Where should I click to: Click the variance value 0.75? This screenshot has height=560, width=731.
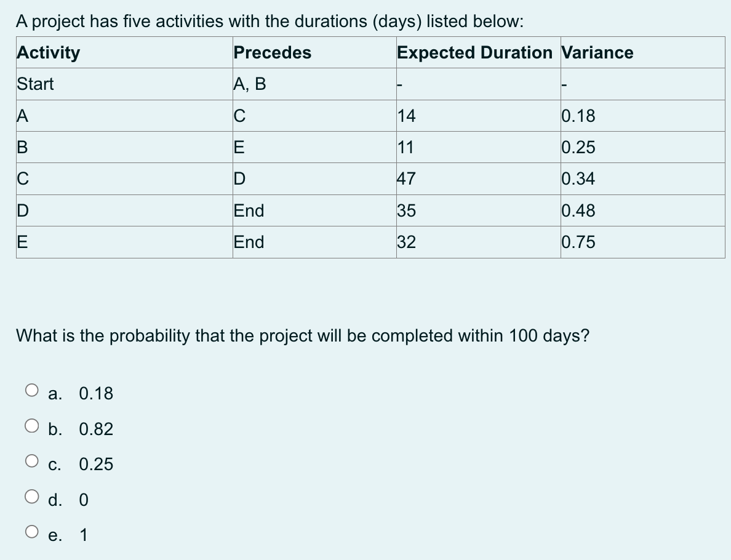click(579, 242)
